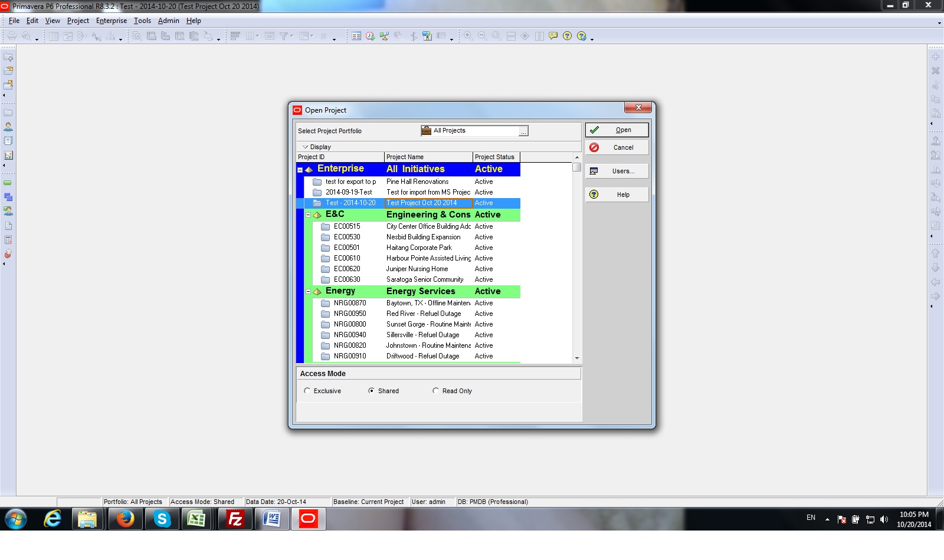Enable the Shared access mode option
Image resolution: width=944 pixels, height=560 pixels.
pyautogui.click(x=372, y=391)
